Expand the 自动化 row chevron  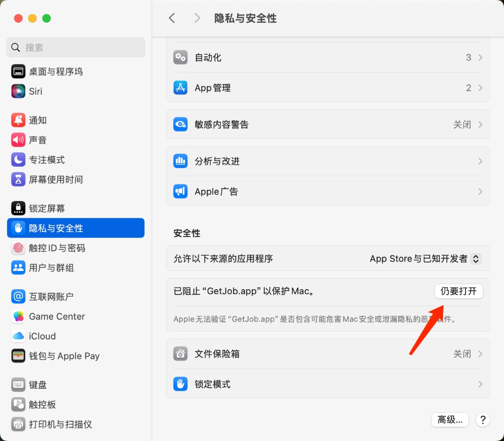coord(480,57)
